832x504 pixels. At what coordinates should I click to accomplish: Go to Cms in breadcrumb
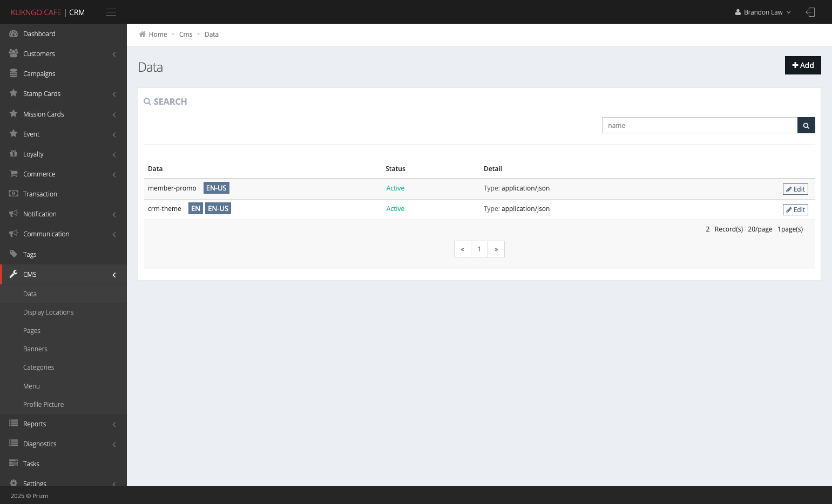(x=186, y=34)
